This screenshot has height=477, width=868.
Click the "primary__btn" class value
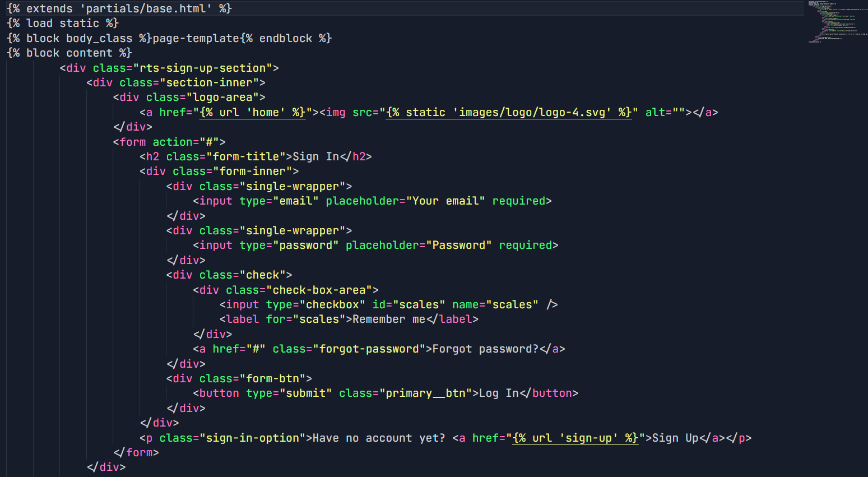point(425,393)
